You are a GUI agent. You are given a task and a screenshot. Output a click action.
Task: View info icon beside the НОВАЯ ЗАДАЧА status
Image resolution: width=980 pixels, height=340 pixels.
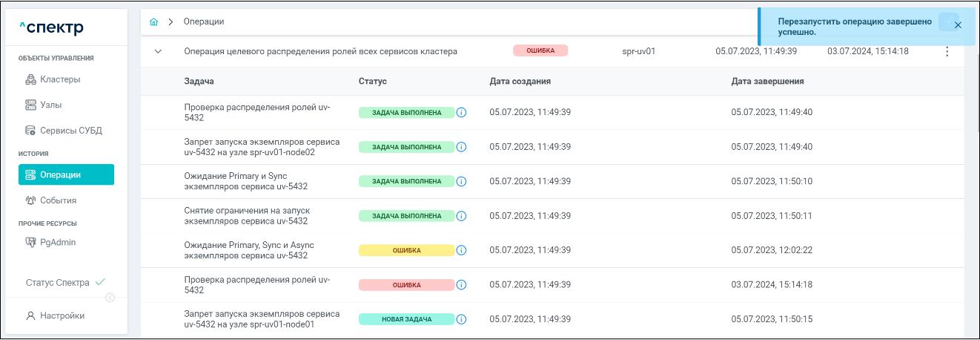point(461,319)
